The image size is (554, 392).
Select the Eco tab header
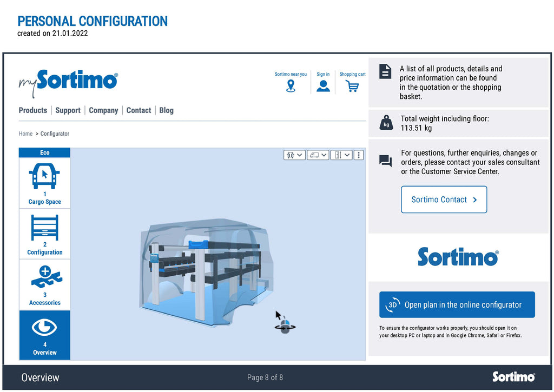(44, 152)
